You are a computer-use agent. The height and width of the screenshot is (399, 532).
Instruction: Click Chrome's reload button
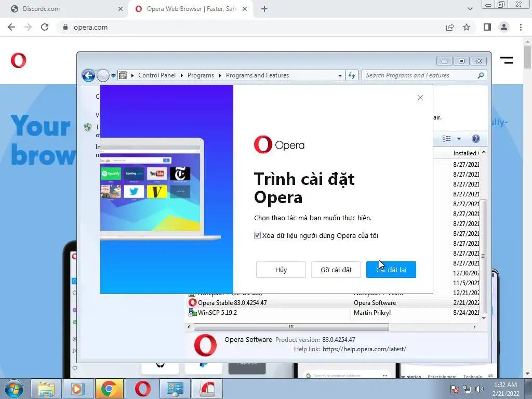(x=45, y=27)
